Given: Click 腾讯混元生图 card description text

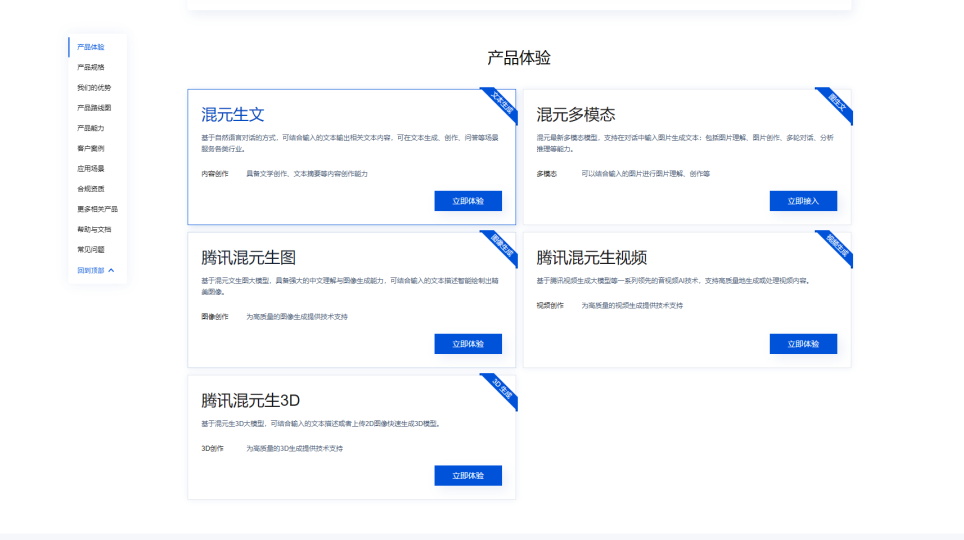Looking at the screenshot, I should (x=350, y=286).
